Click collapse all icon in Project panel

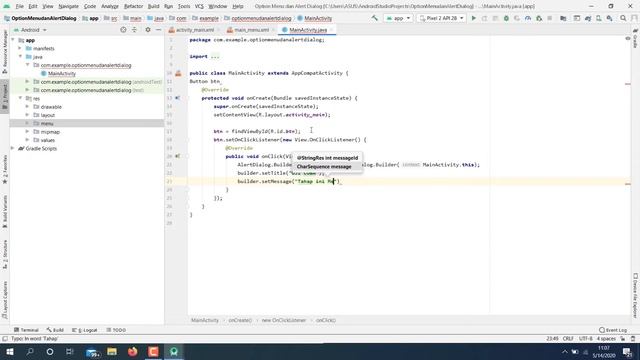[x=134, y=30]
